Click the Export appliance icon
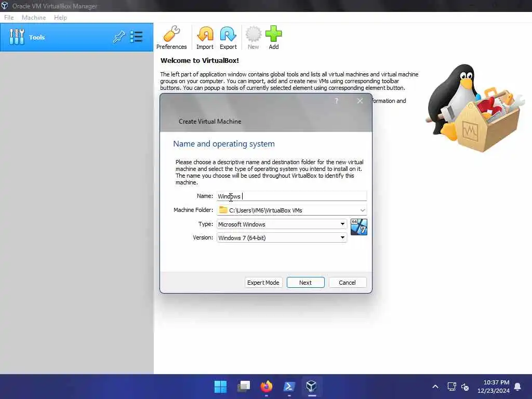This screenshot has width=532, height=399. [228, 37]
